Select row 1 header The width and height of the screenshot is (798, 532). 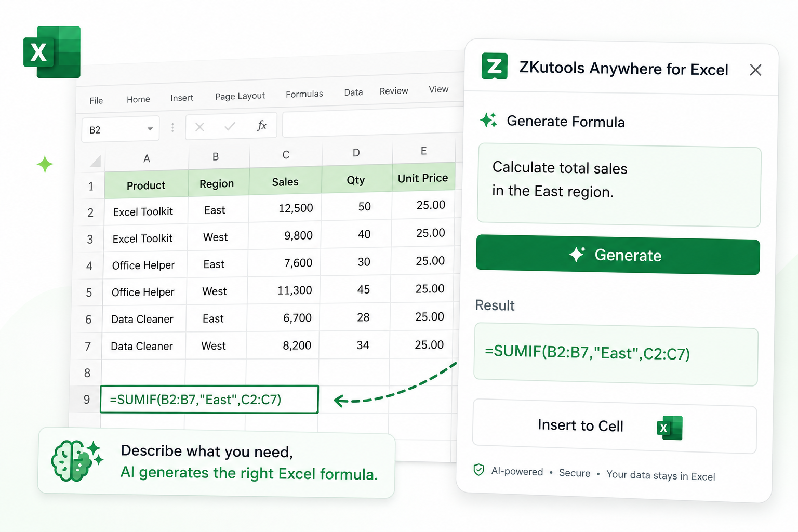click(x=91, y=186)
